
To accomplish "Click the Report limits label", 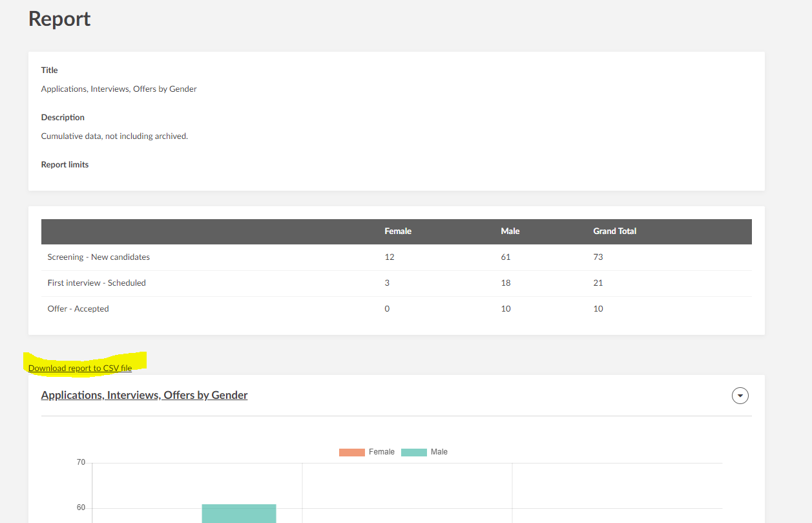I will click(x=65, y=165).
